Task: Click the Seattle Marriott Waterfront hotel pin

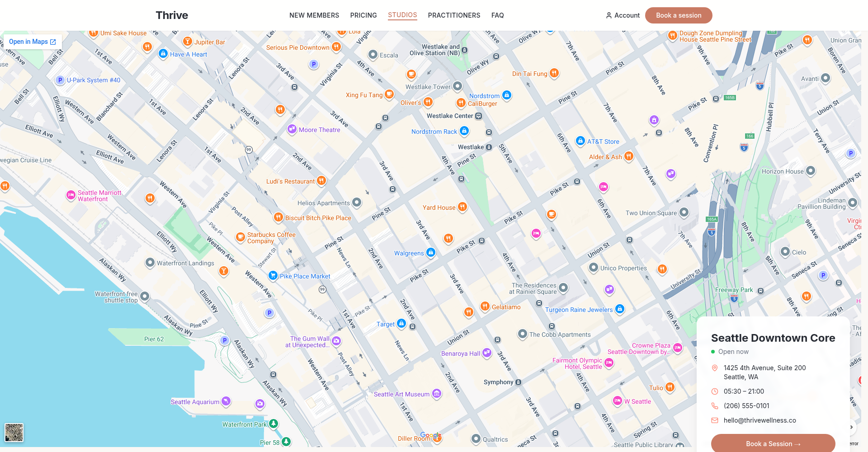Action: tap(71, 195)
